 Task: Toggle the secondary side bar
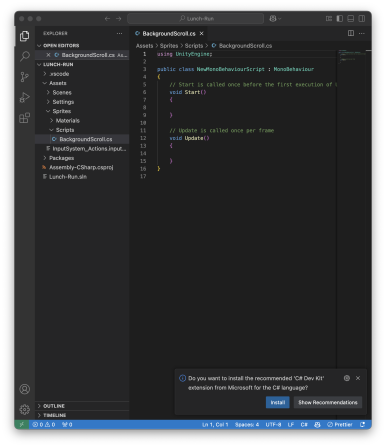click(362, 19)
